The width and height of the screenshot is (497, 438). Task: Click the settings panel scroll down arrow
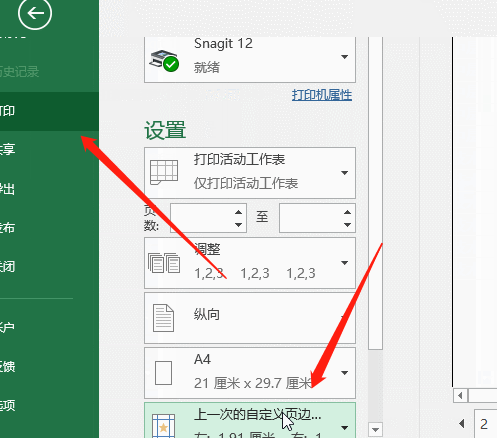click(376, 430)
